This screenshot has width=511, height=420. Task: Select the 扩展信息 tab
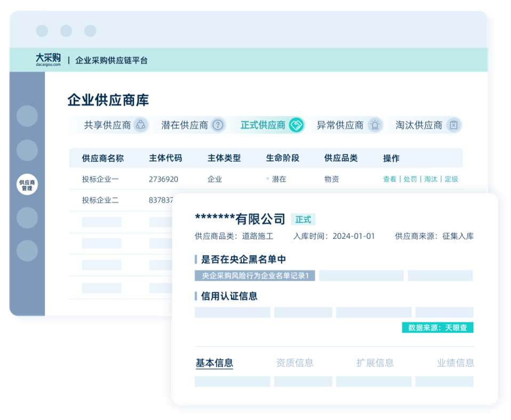tap(375, 363)
